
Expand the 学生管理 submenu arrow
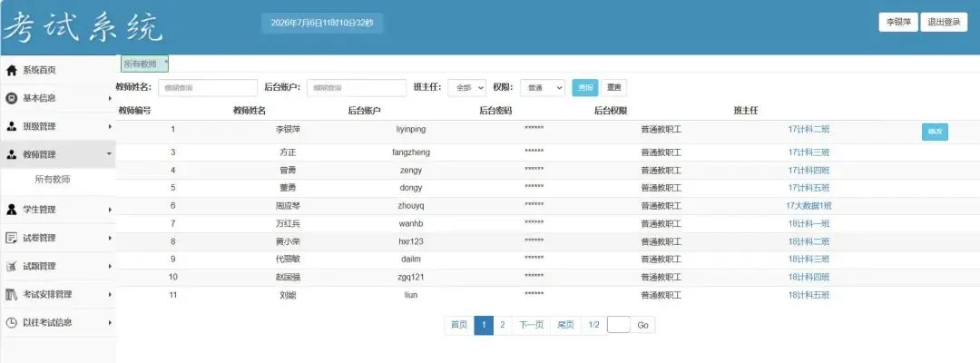click(110, 210)
